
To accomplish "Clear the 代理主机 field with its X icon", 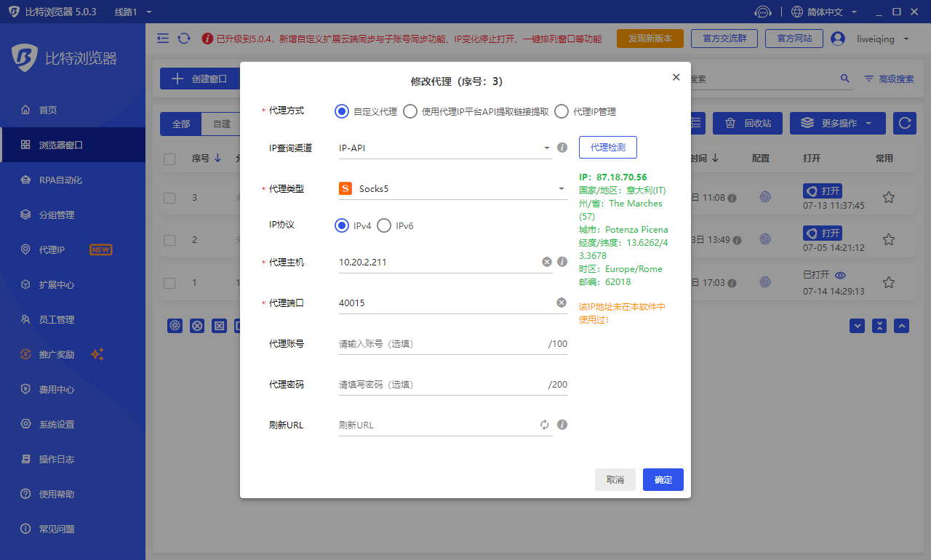I will 546,261.
